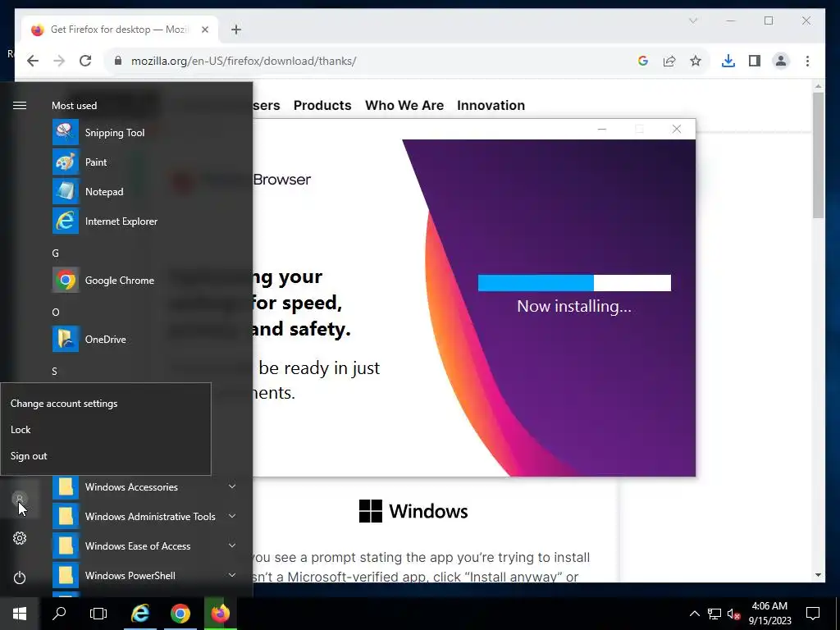Open a new Chrome tab

coord(235,30)
